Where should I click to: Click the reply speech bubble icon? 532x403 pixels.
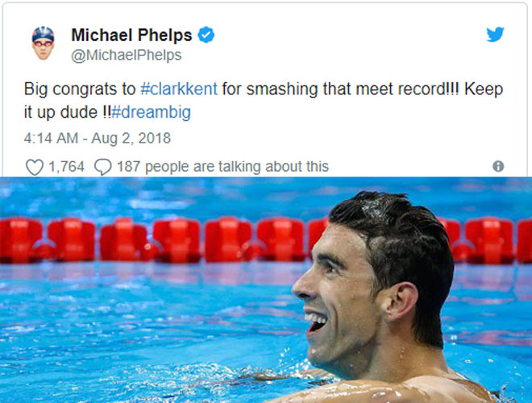[102, 167]
